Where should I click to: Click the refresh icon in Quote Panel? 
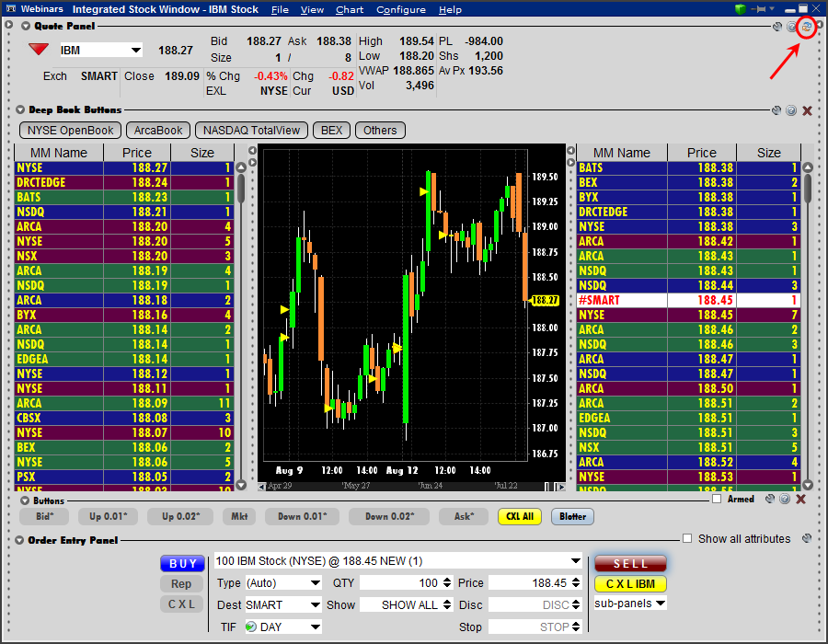point(806,27)
